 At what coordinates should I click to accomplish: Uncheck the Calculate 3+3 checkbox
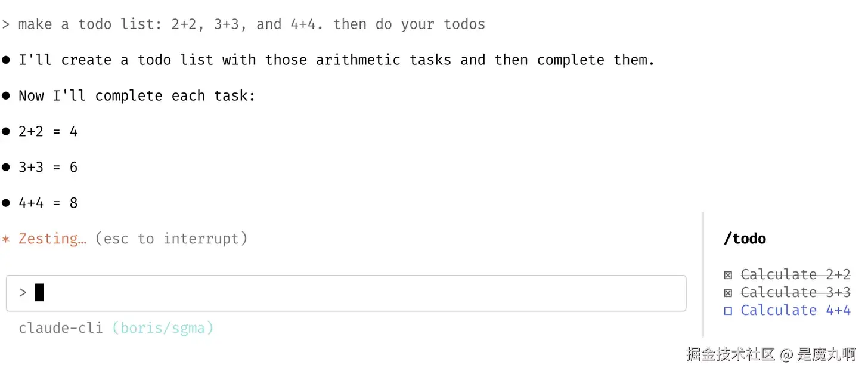point(728,293)
